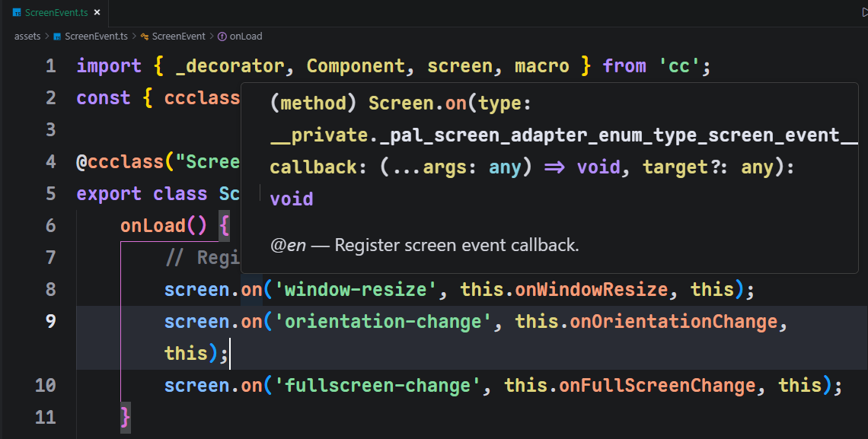Click the closing brace on line 11

coord(126,418)
